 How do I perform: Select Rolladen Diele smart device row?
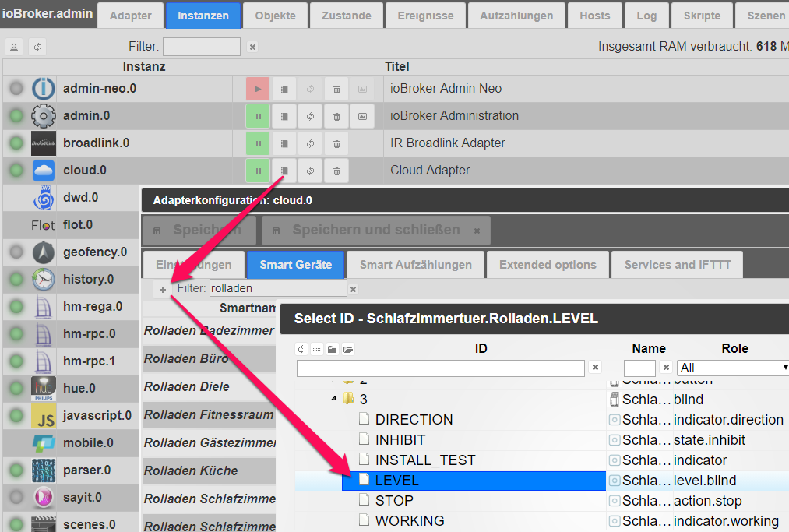pyautogui.click(x=209, y=386)
